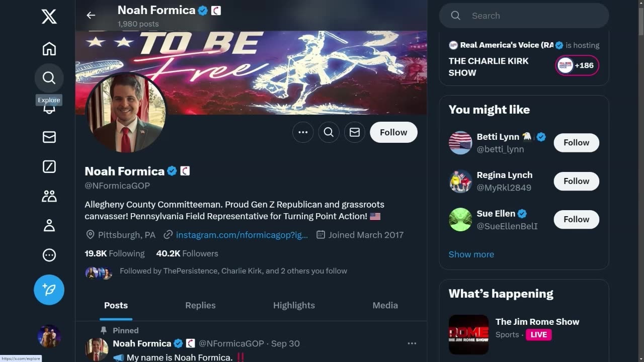Open Communities people icon
The image size is (644, 362).
point(49,196)
